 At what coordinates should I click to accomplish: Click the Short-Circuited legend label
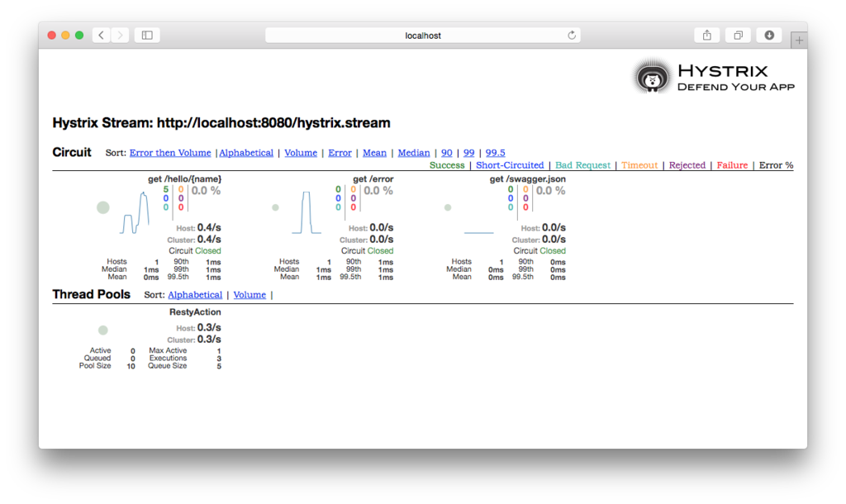pyautogui.click(x=510, y=165)
